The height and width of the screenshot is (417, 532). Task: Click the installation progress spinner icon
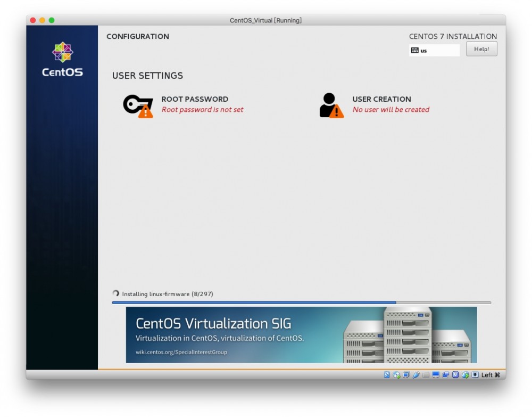pyautogui.click(x=115, y=293)
